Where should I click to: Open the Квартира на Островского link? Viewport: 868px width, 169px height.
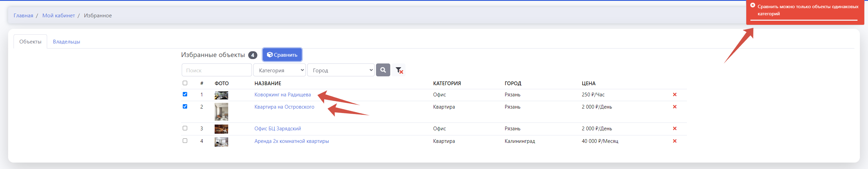click(x=284, y=107)
